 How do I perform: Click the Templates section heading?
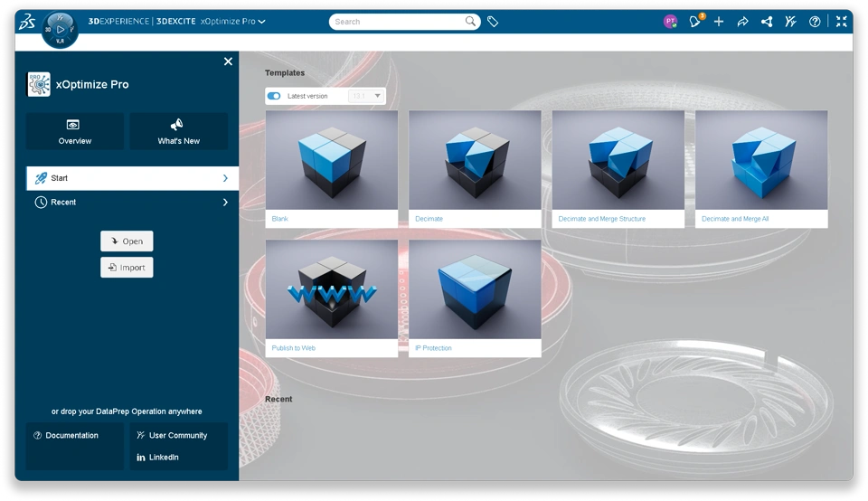tap(285, 73)
